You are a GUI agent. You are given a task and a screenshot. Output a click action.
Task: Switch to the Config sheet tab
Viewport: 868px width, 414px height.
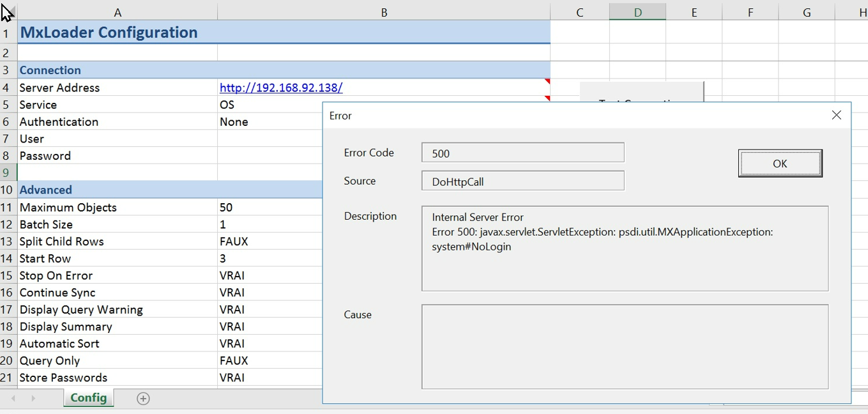pos(88,398)
